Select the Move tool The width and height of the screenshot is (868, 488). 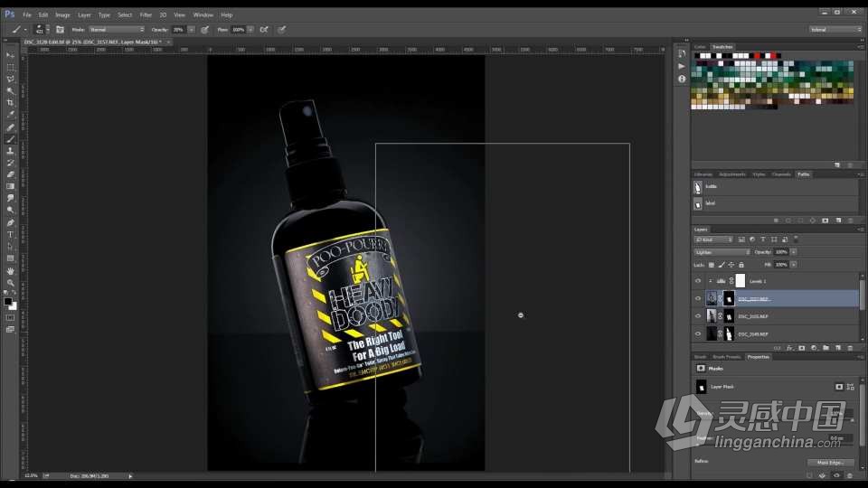[11, 55]
